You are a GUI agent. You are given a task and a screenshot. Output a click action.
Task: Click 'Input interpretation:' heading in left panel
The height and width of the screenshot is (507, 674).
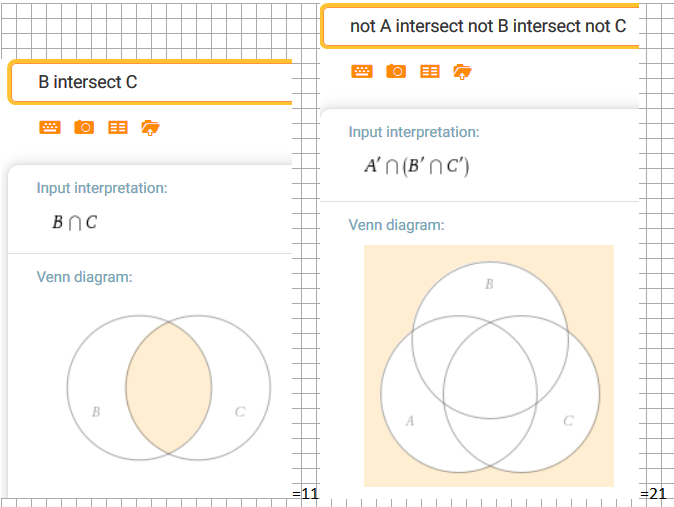[x=102, y=188]
